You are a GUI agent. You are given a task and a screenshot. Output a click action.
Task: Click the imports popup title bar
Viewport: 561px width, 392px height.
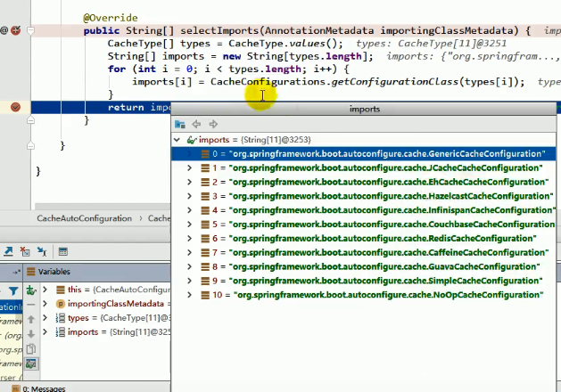(364, 109)
